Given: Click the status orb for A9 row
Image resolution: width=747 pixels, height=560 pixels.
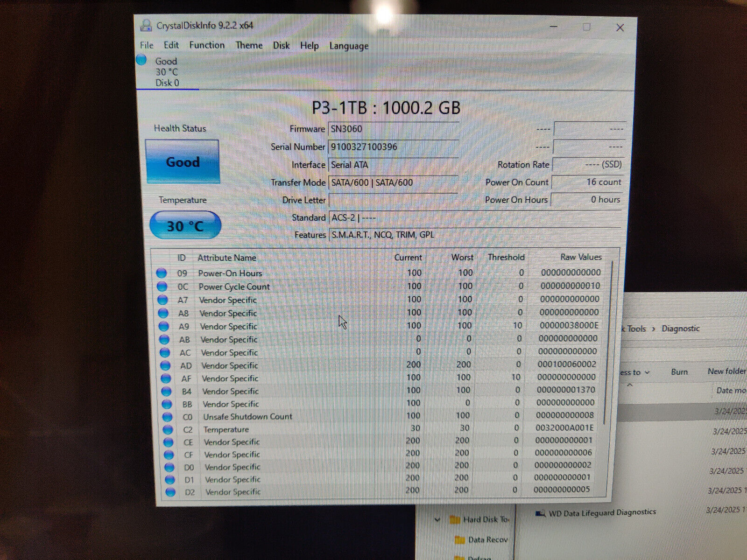Looking at the screenshot, I should click(163, 326).
